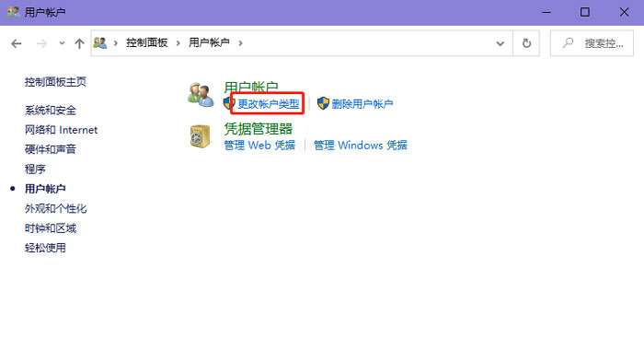Open 硬件和声音 category
The width and height of the screenshot is (644, 362).
click(50, 149)
